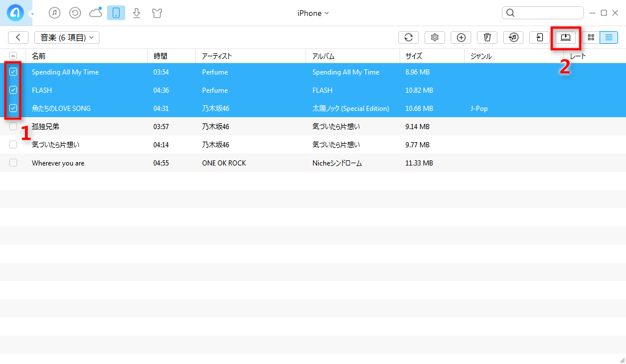The image size is (626, 364).
Task: Sort by アルバム column header
Action: (323, 56)
